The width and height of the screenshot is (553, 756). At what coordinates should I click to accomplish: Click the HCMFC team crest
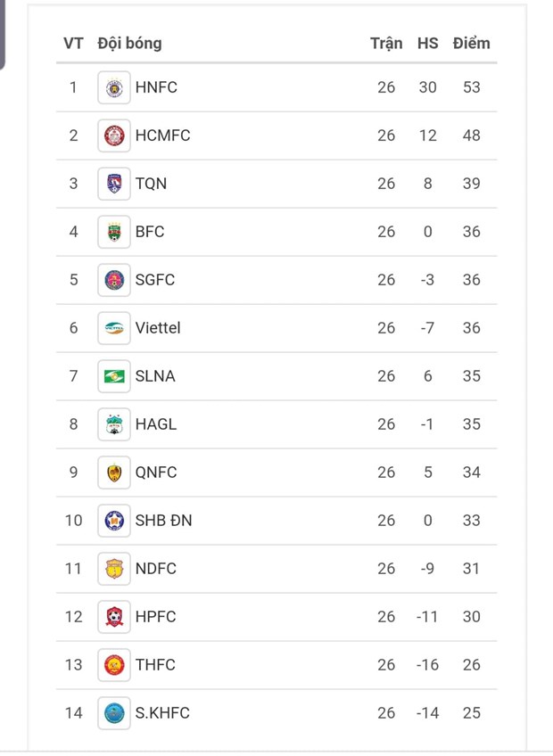click(114, 136)
